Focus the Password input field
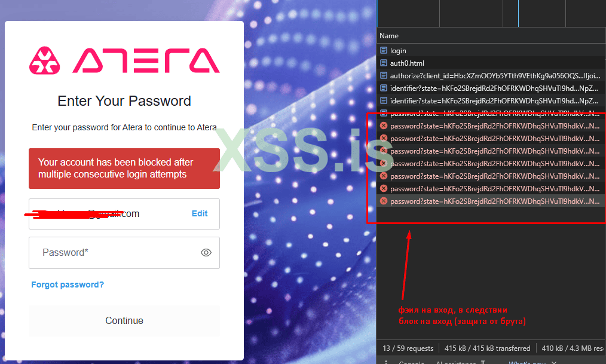 (124, 253)
